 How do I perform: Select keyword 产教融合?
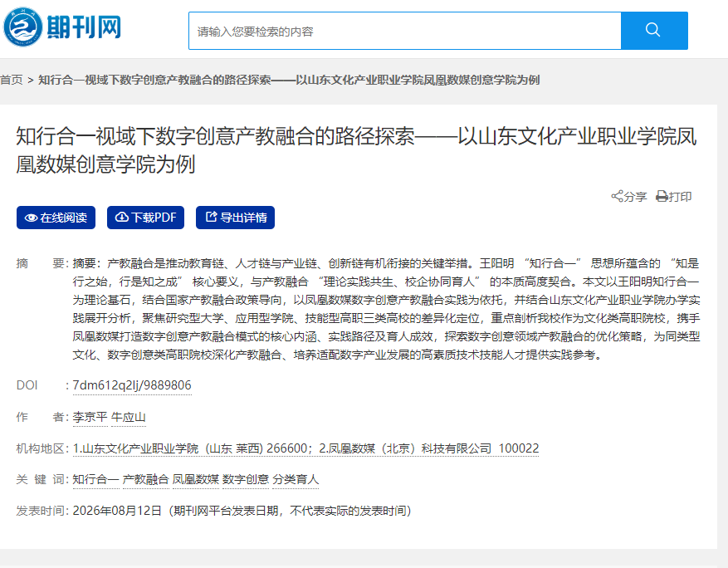point(146,479)
